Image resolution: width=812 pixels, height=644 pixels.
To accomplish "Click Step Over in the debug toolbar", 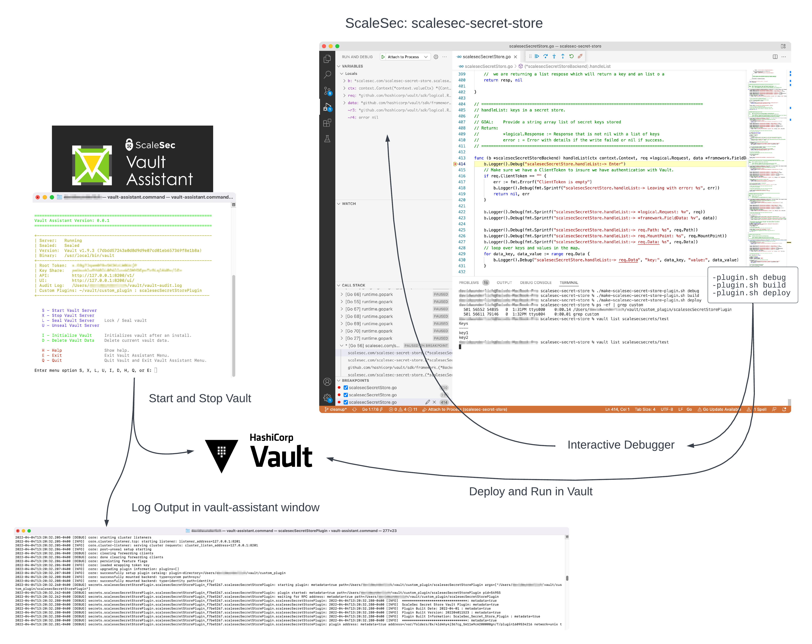I will (x=545, y=56).
